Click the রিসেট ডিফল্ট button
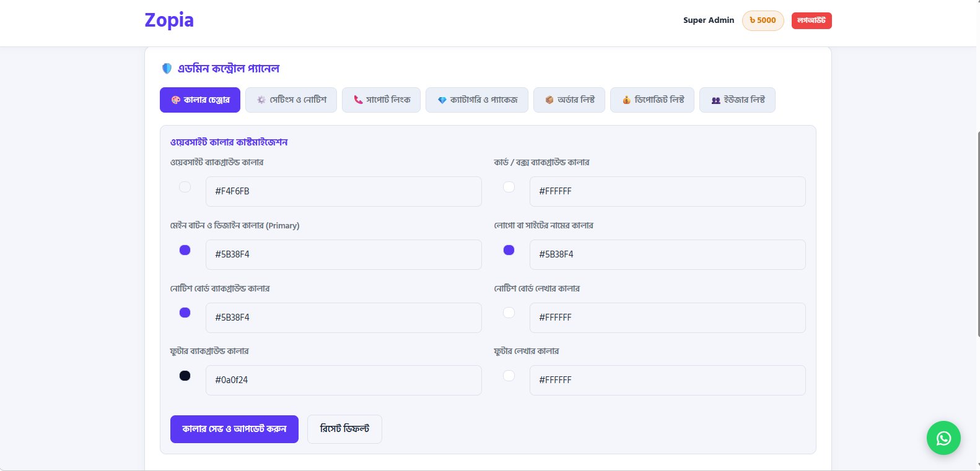Viewport: 980px width, 471px height. [344, 429]
